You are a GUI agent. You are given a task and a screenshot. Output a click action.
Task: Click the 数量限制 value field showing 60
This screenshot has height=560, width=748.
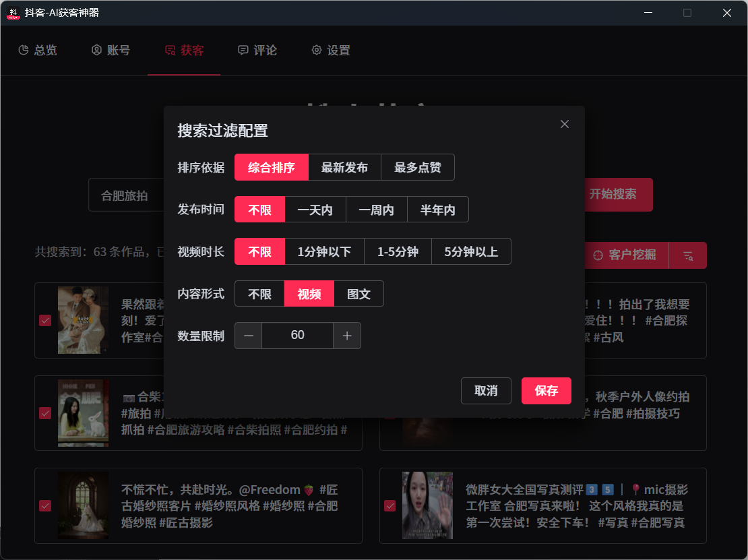[297, 335]
